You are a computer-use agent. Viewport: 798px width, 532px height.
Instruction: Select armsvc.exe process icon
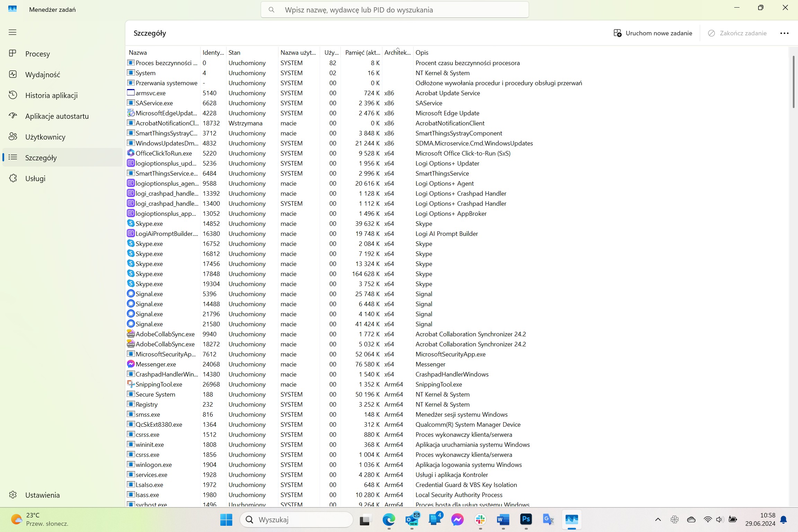[x=131, y=93]
